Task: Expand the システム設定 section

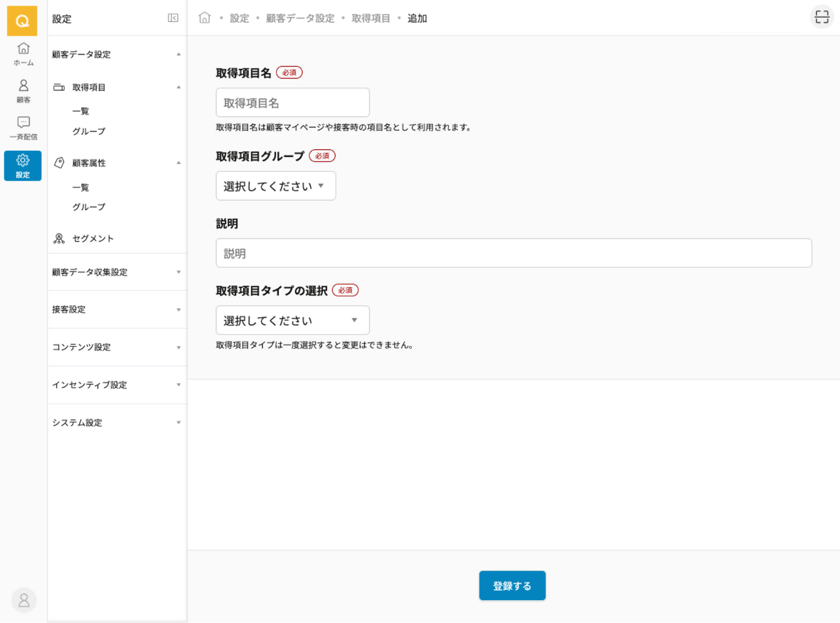Action: tap(117, 423)
